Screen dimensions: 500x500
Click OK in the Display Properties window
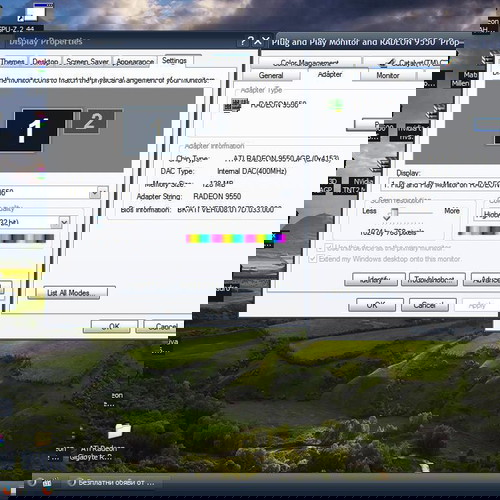111,326
